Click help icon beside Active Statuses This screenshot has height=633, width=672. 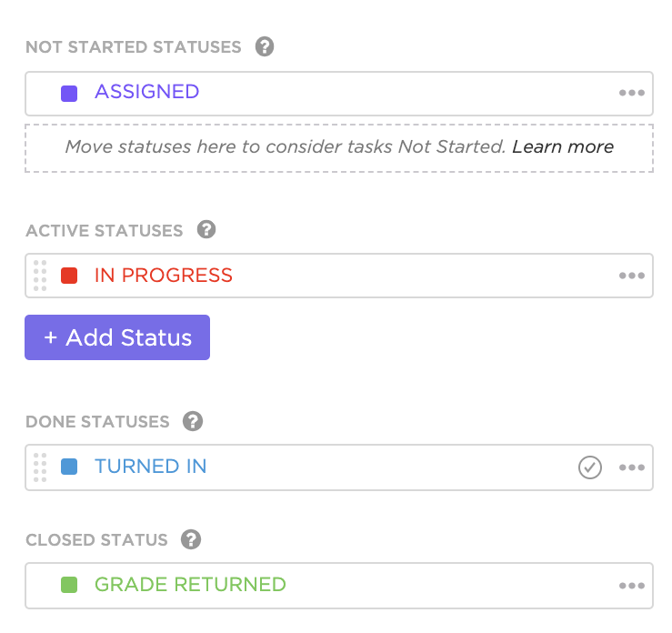[x=206, y=230]
